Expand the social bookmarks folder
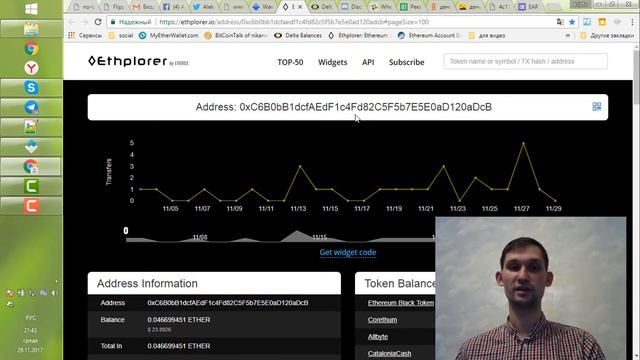This screenshot has height=360, width=640. pos(121,36)
